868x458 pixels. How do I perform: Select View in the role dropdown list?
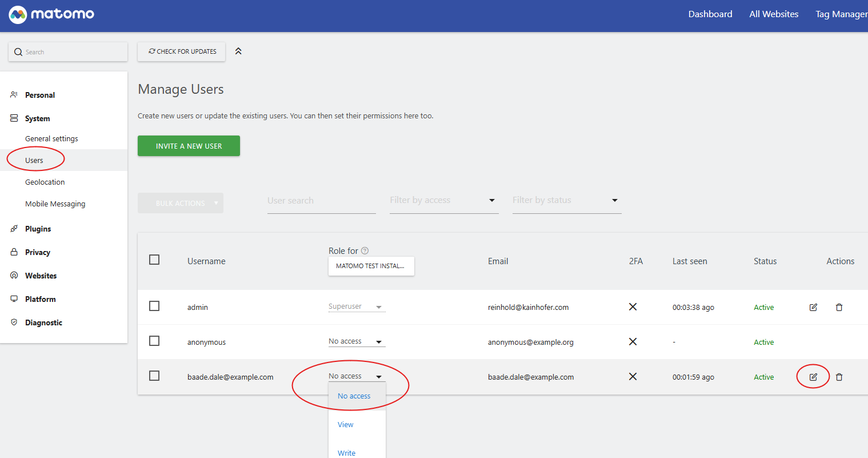tap(346, 424)
